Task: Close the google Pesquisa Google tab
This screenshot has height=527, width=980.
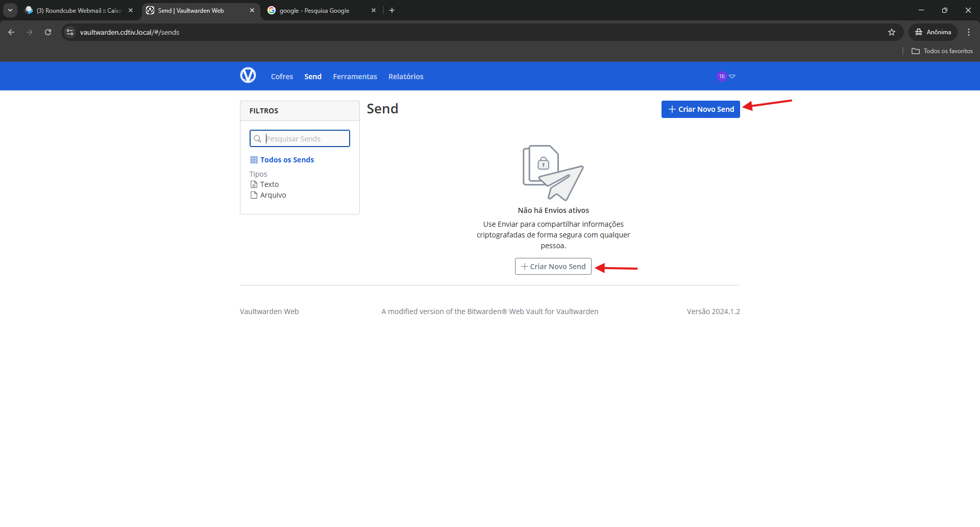Action: point(374,10)
